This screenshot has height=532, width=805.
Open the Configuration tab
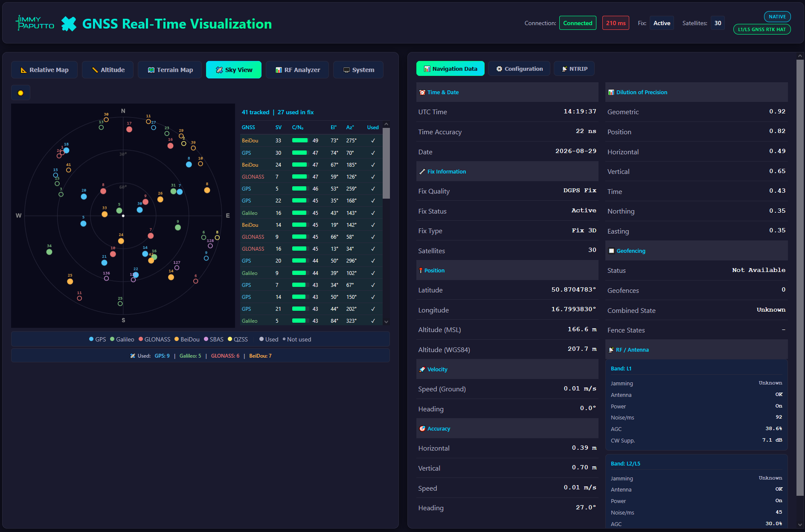pyautogui.click(x=519, y=69)
